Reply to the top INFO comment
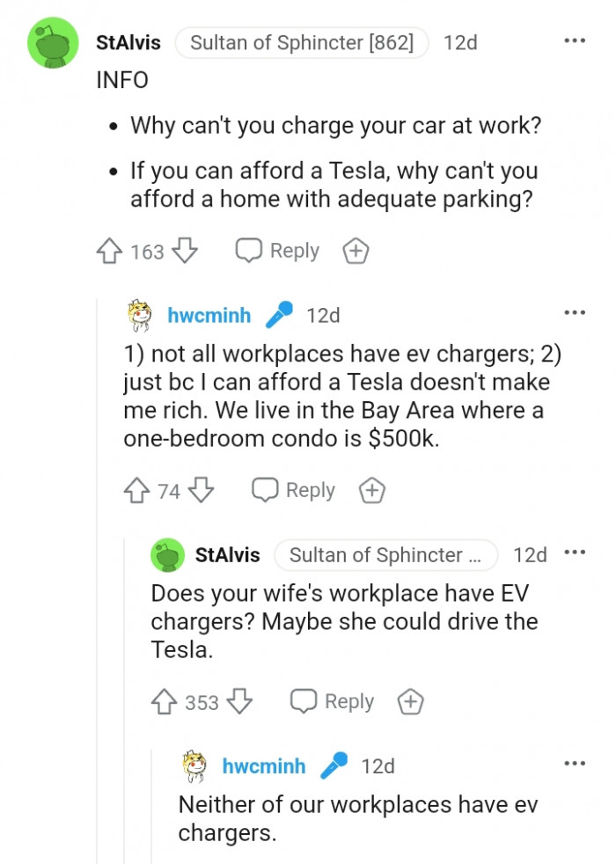Image resolution: width=616 pixels, height=864 pixels. pos(277,252)
